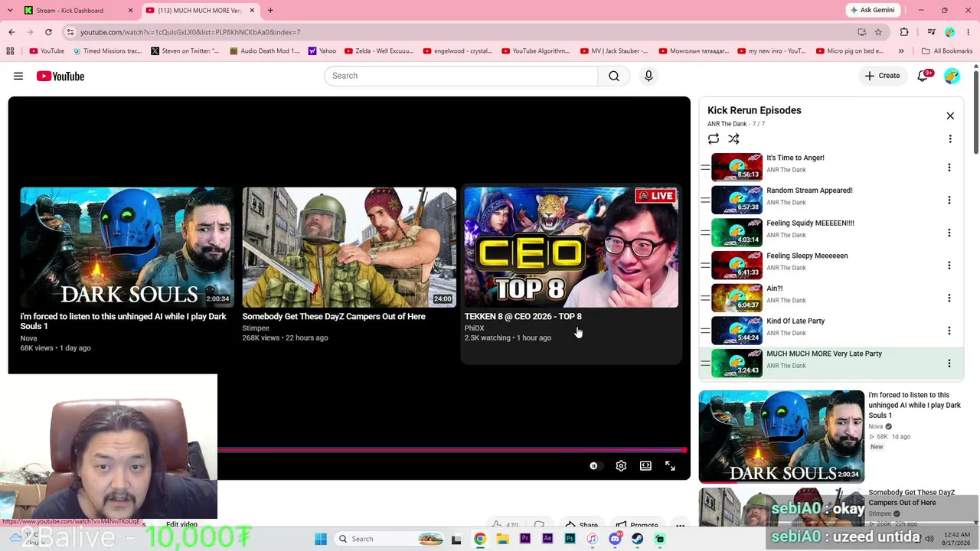This screenshot has width=980, height=551.
Task: Open the "YouTube Algorithm..." bookmark
Action: point(536,51)
